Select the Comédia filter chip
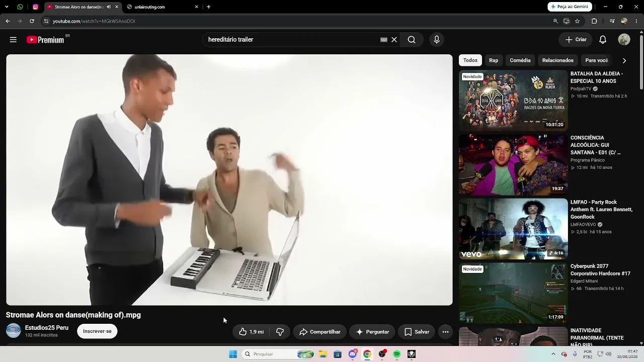Viewport: 644px width, 362px height. 520,60
